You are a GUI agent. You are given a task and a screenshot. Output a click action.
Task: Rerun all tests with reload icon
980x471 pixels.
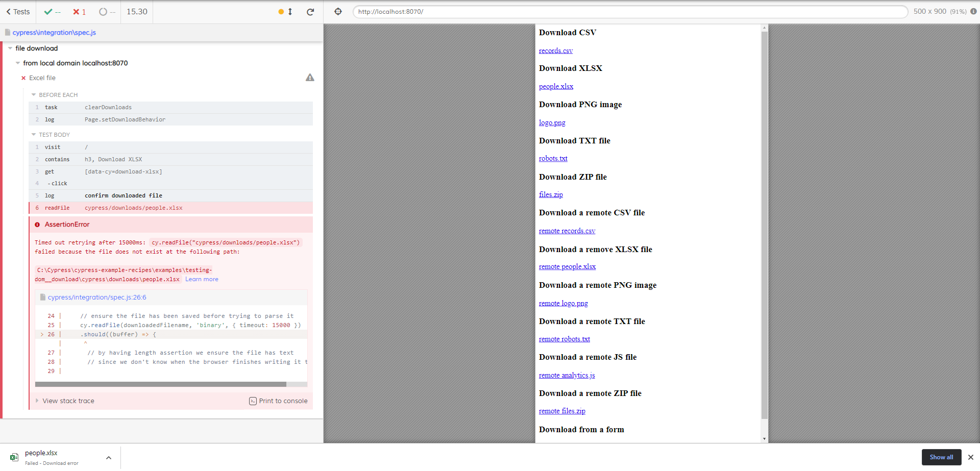coord(310,12)
